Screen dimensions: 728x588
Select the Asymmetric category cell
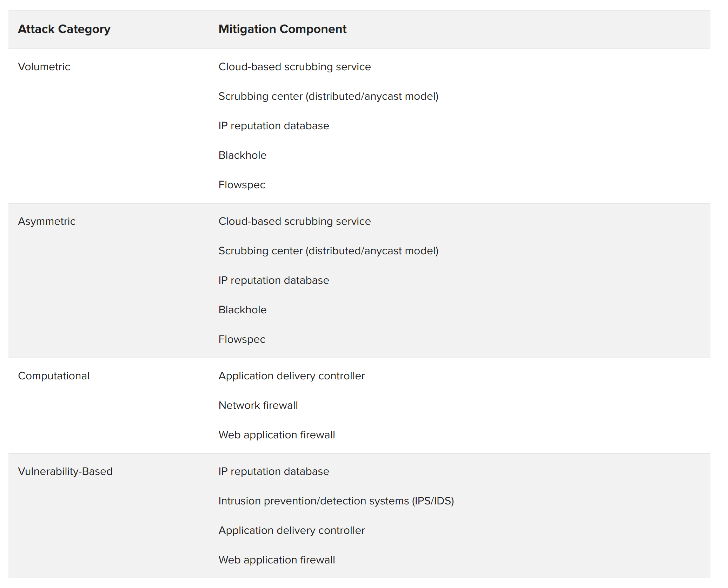pyautogui.click(x=47, y=221)
